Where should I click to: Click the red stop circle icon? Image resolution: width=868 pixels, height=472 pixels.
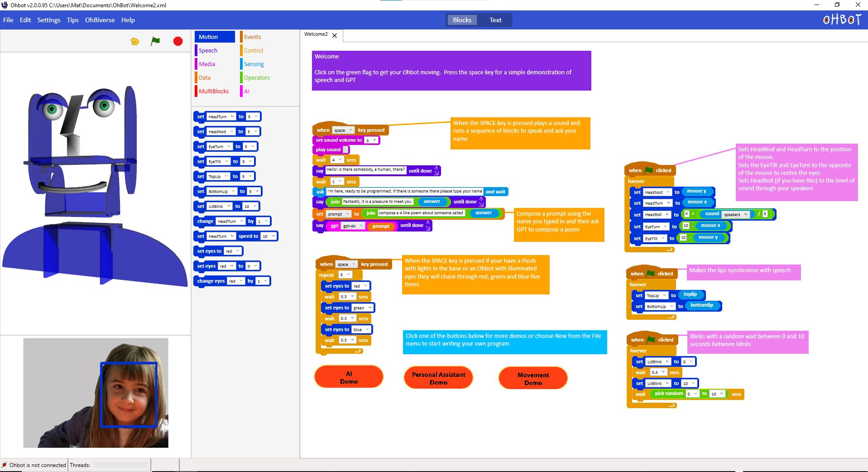coord(178,41)
